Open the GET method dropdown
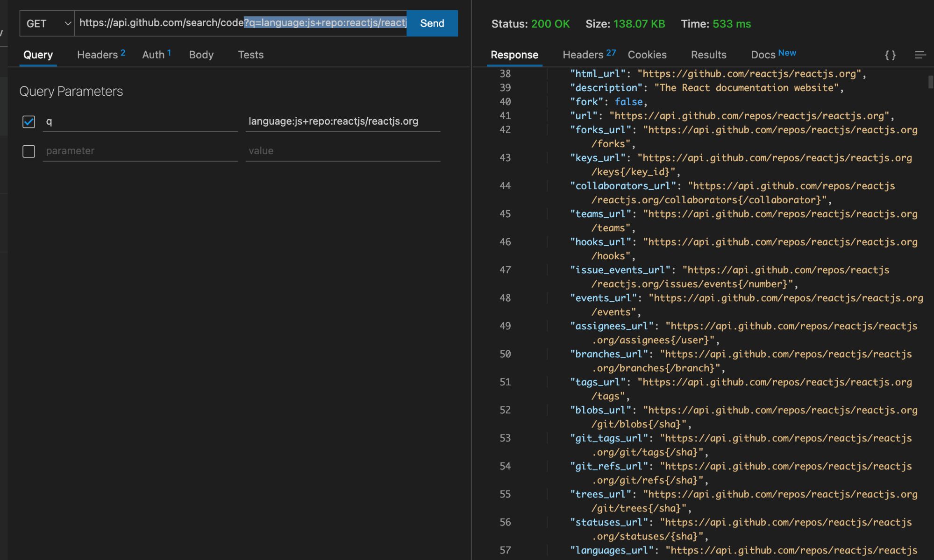 pyautogui.click(x=46, y=23)
